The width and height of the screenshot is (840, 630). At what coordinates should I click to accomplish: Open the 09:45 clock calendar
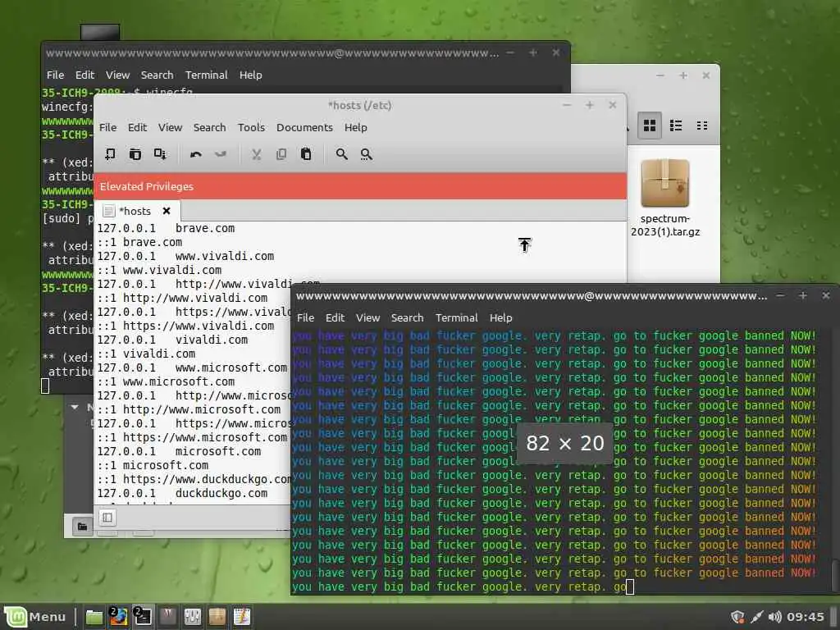(805, 617)
